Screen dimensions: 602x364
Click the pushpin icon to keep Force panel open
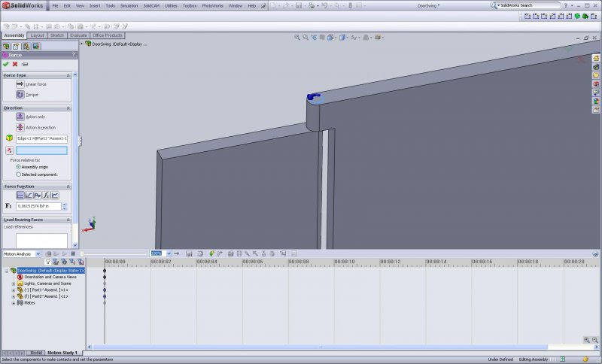tap(25, 64)
